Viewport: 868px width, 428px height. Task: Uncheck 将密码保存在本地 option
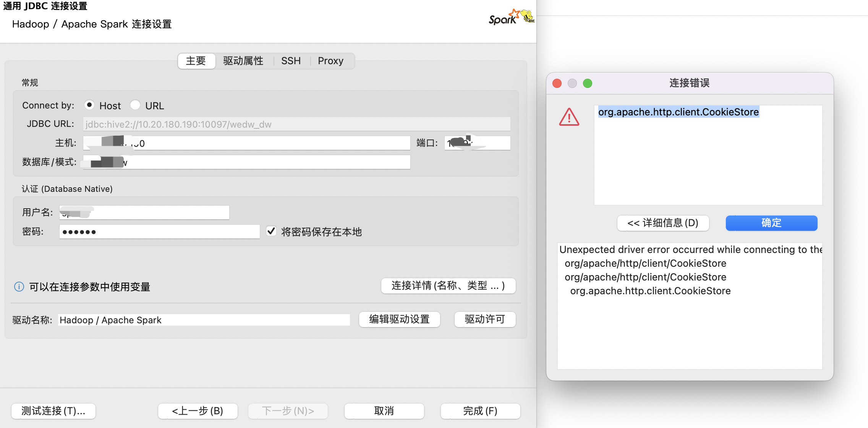[271, 231]
